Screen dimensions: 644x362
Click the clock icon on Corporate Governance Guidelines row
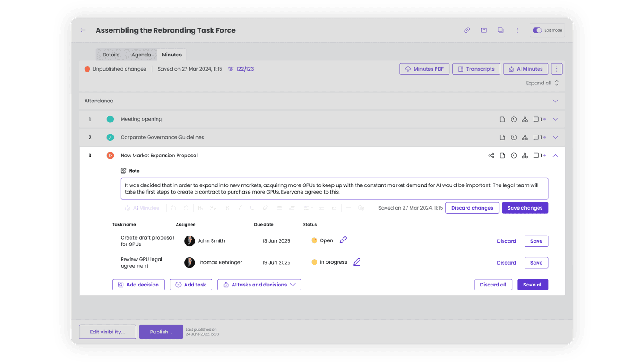coord(513,137)
